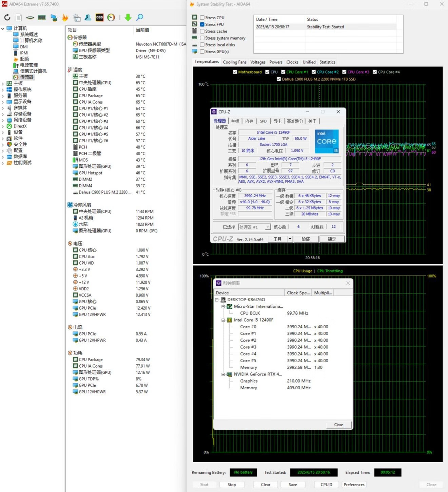Uncheck the Stress FPU checkbox
The image size is (448, 492).
click(202, 24)
